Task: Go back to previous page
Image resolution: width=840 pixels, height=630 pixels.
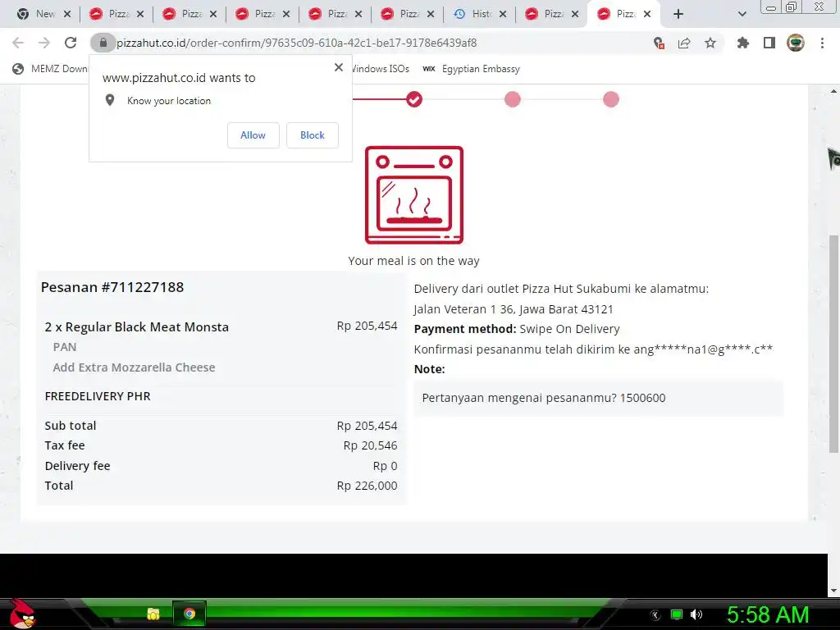Action: pos(18,43)
